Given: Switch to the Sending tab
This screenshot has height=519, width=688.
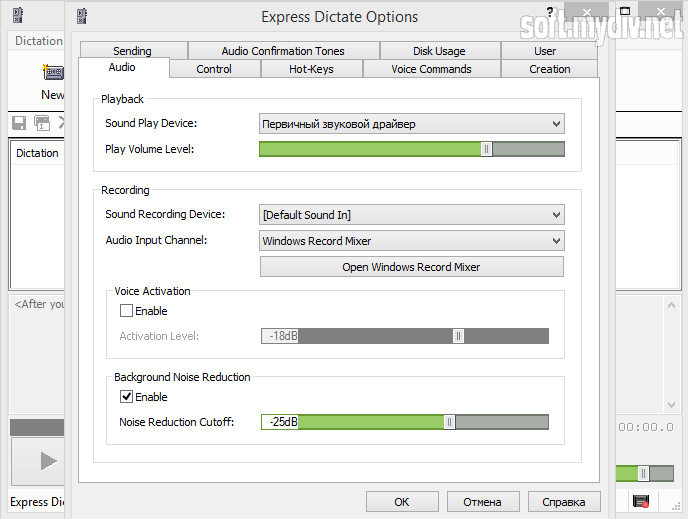Looking at the screenshot, I should (x=133, y=50).
